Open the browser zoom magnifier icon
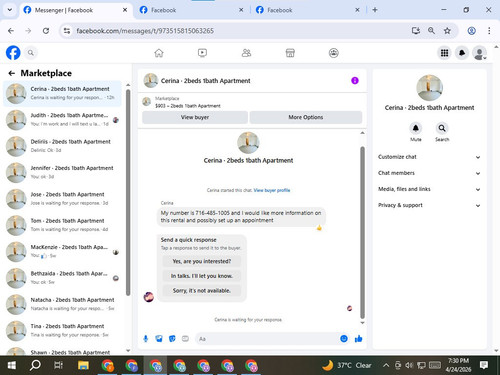Screen dimensions: 500x375 tap(431, 31)
